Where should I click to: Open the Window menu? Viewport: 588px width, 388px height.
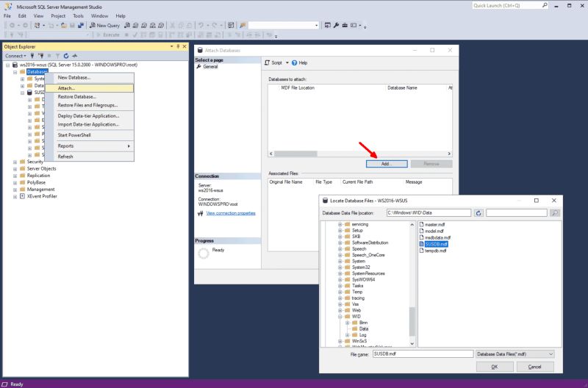(x=99, y=15)
